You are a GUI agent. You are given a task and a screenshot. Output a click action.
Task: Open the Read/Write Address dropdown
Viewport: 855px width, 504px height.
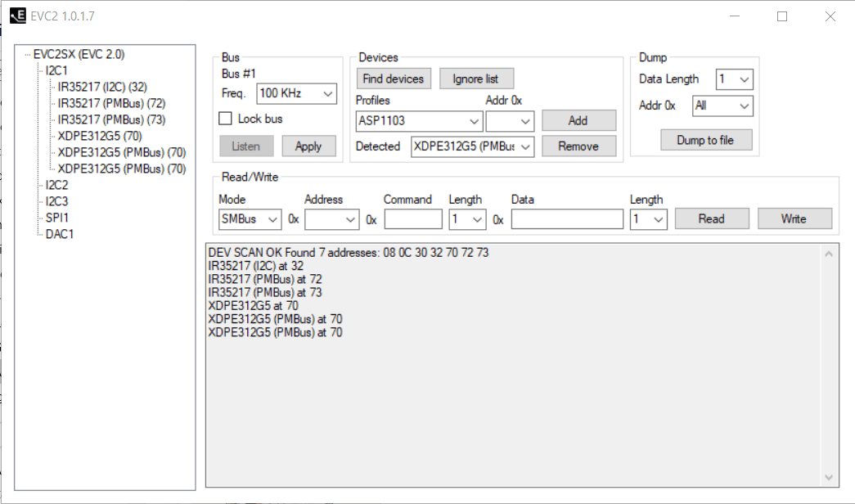(331, 219)
